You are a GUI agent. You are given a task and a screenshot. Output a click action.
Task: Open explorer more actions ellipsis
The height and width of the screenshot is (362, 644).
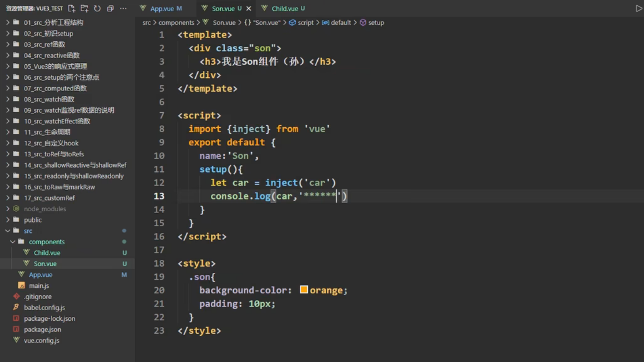click(123, 8)
